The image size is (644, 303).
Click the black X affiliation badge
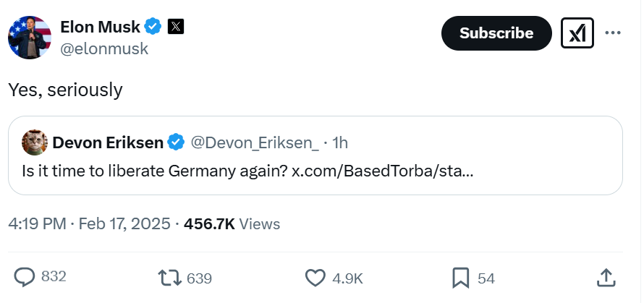point(176,27)
